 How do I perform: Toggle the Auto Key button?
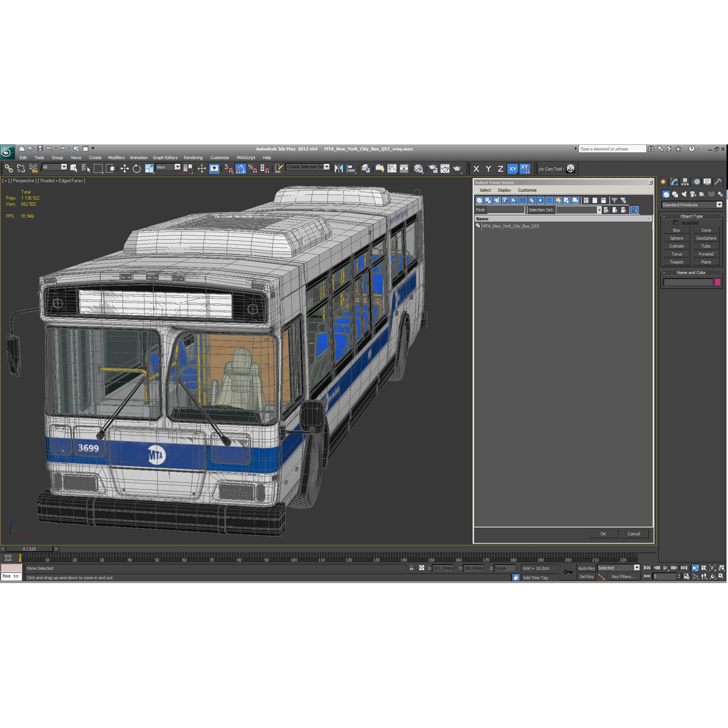[x=586, y=568]
